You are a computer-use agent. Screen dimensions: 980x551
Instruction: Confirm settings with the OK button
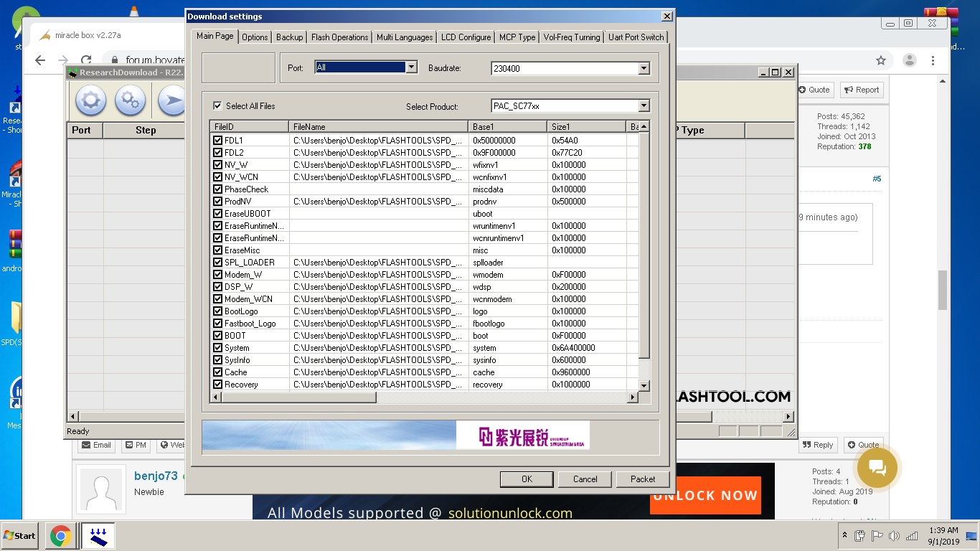point(527,479)
